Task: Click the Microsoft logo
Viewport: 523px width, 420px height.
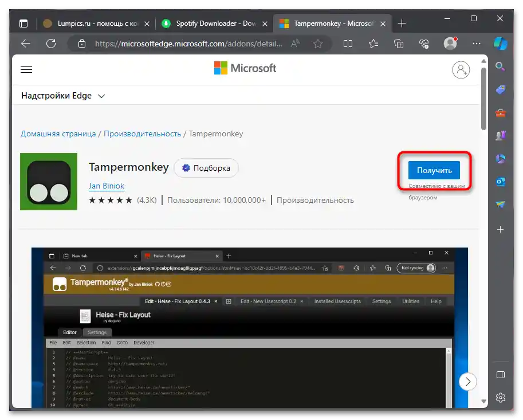Action: coord(245,68)
